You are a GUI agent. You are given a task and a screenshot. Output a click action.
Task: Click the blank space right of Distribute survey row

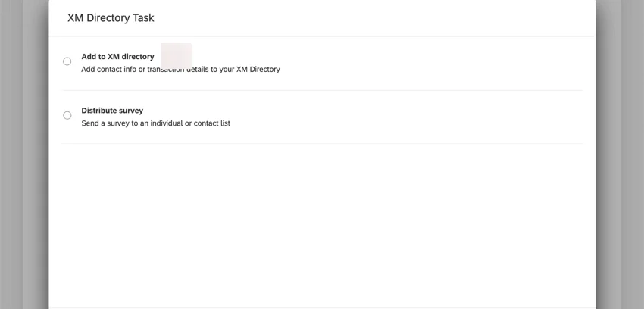[x=417, y=117]
